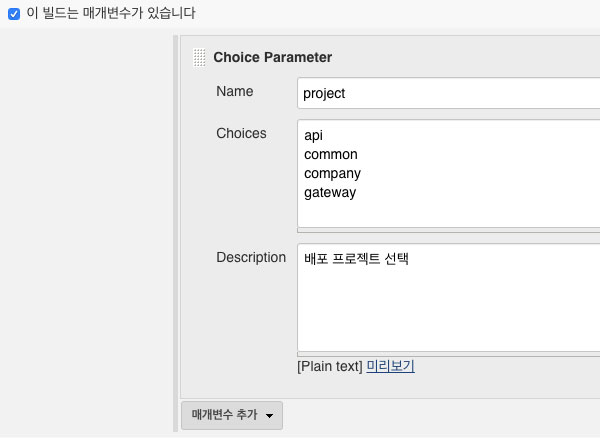This screenshot has height=438, width=600.
Task: Click the Choices textarea resize bar
Action: tap(450, 230)
